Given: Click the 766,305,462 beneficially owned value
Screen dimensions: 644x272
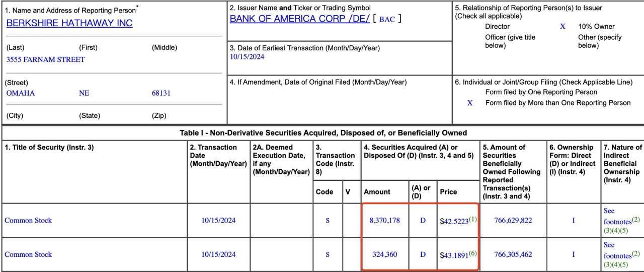Looking at the screenshot, I should click(x=513, y=255).
